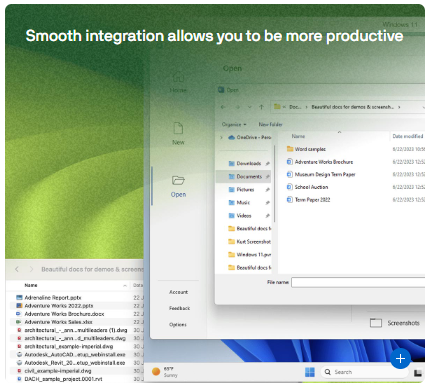Go back in the file browser window
This screenshot has width=431, height=388.
[17, 269]
